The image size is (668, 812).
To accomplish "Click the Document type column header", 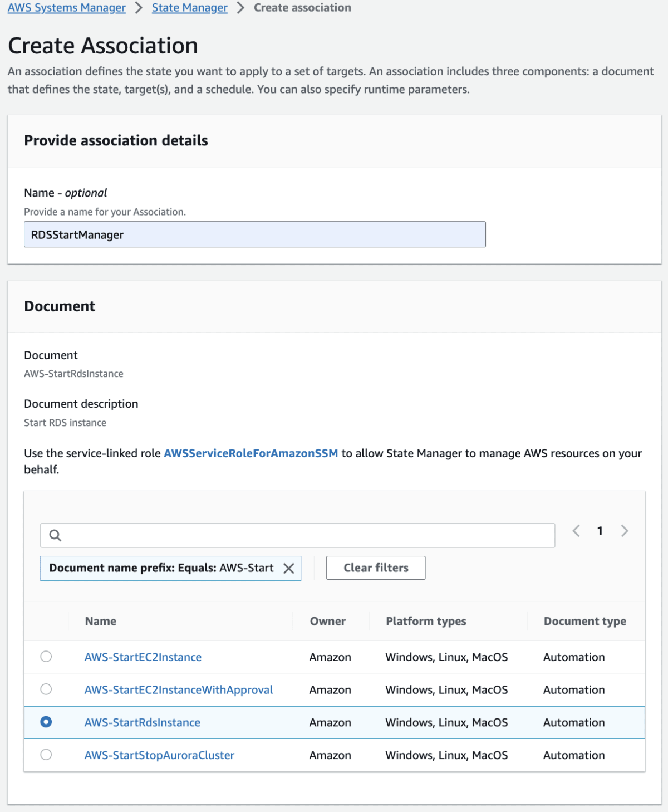I will pyautogui.click(x=585, y=621).
